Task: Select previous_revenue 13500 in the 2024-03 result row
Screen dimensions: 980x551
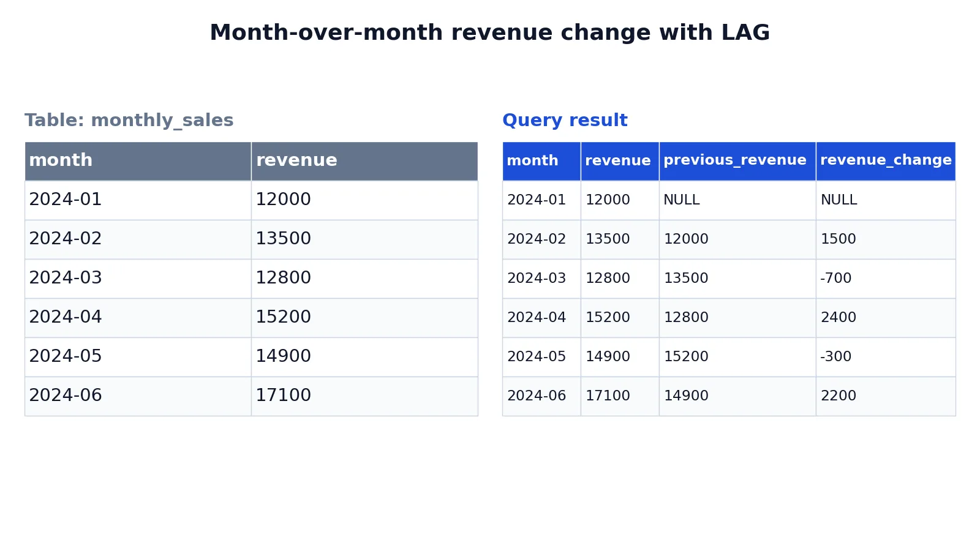Action: pyautogui.click(x=737, y=279)
